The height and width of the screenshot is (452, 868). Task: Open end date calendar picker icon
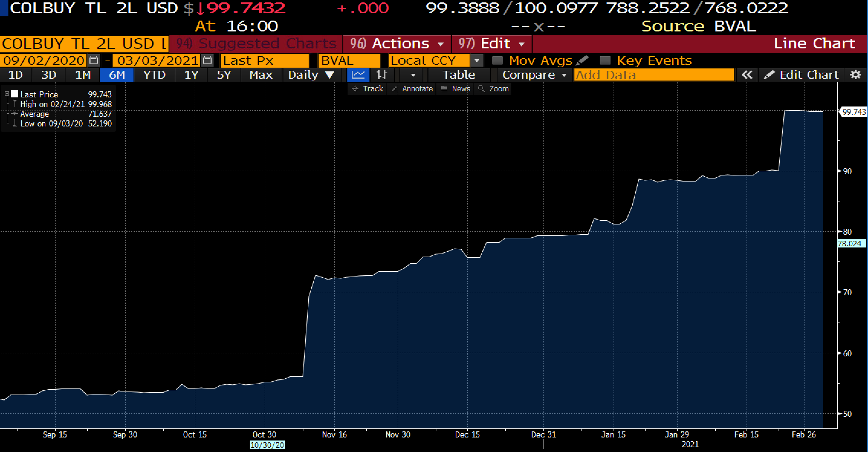click(x=207, y=61)
